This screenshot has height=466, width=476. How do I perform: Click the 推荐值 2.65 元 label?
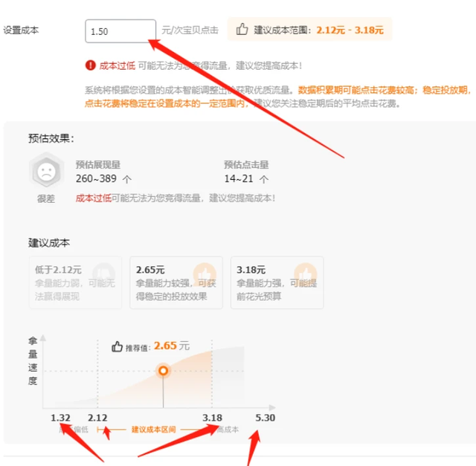tap(158, 346)
